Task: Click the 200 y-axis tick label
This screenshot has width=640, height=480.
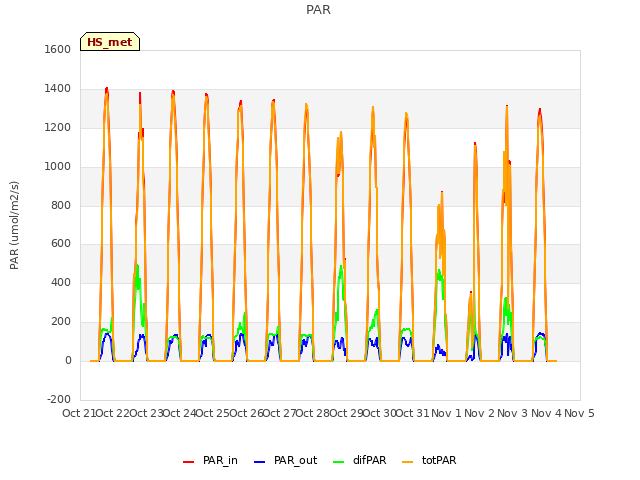Action: point(61,322)
